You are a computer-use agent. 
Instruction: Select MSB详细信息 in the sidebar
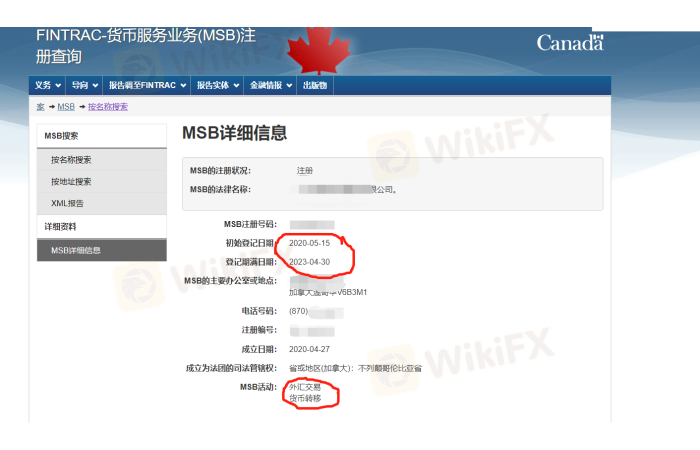click(x=102, y=250)
